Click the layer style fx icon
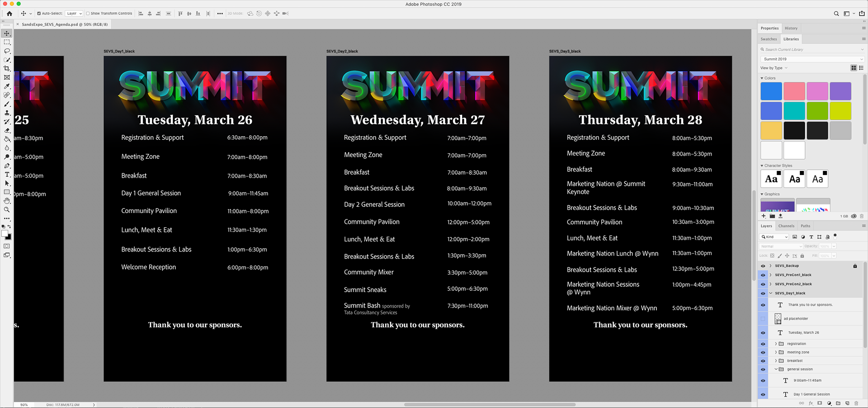868x408 pixels. 811,403
